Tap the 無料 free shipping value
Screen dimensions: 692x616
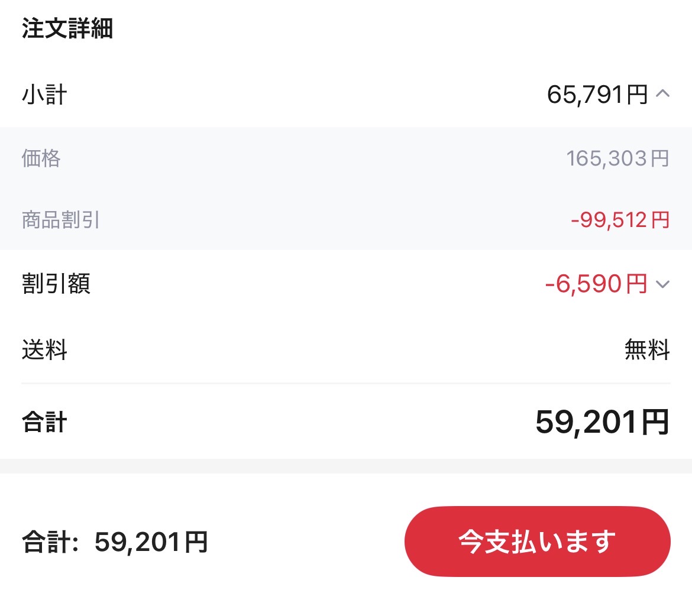[x=648, y=349]
